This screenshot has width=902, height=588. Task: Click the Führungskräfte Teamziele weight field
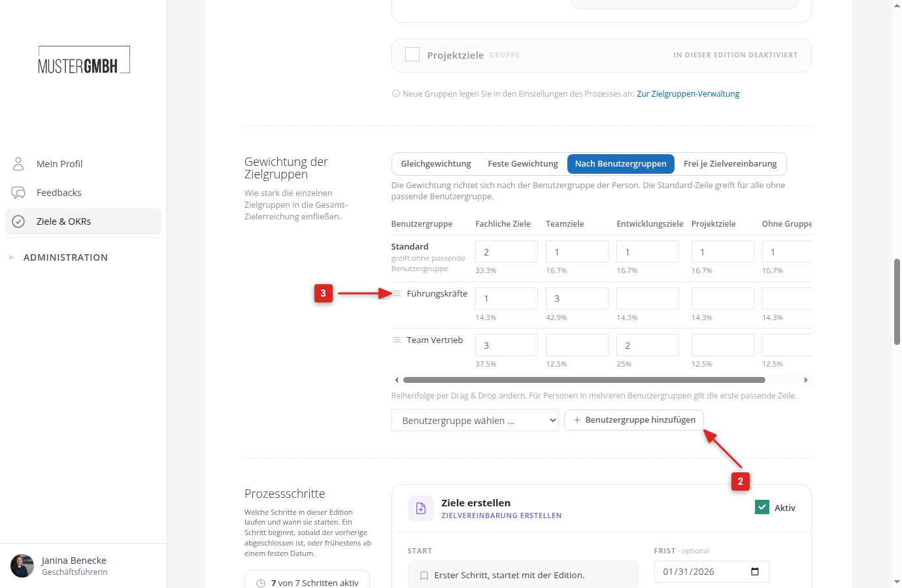point(577,299)
